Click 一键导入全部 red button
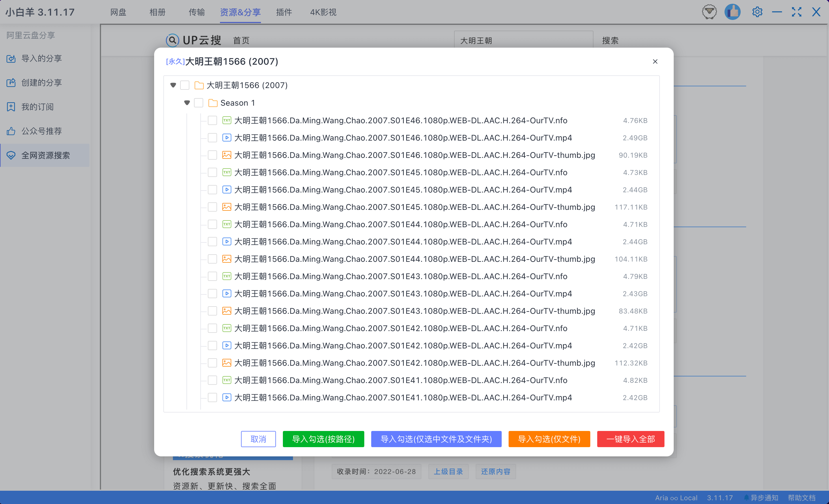This screenshot has height=504, width=829. [x=630, y=439]
